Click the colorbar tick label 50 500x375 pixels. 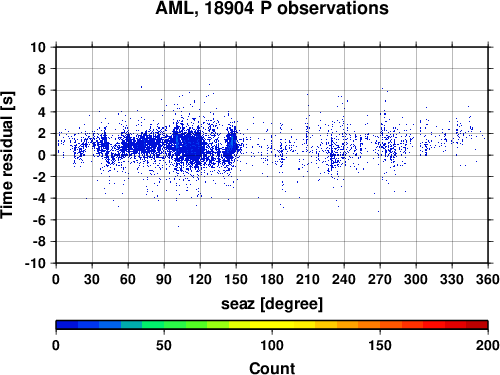(x=164, y=345)
